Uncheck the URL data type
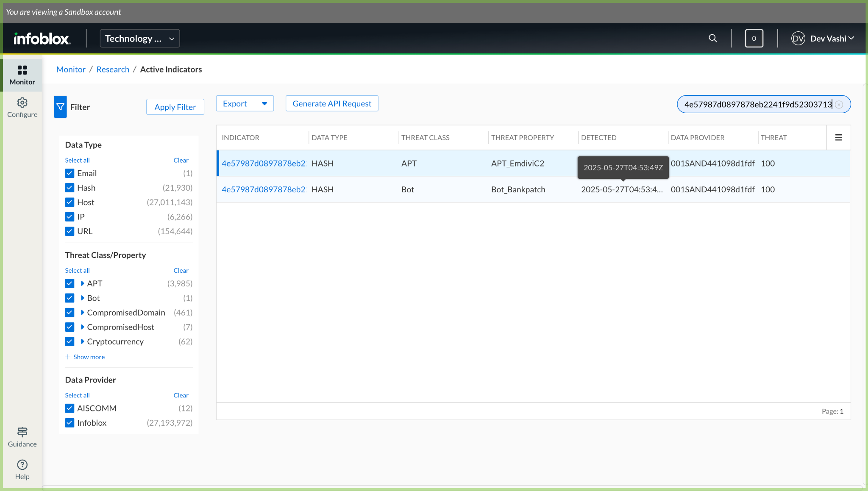This screenshot has height=491, width=868. [x=70, y=231]
